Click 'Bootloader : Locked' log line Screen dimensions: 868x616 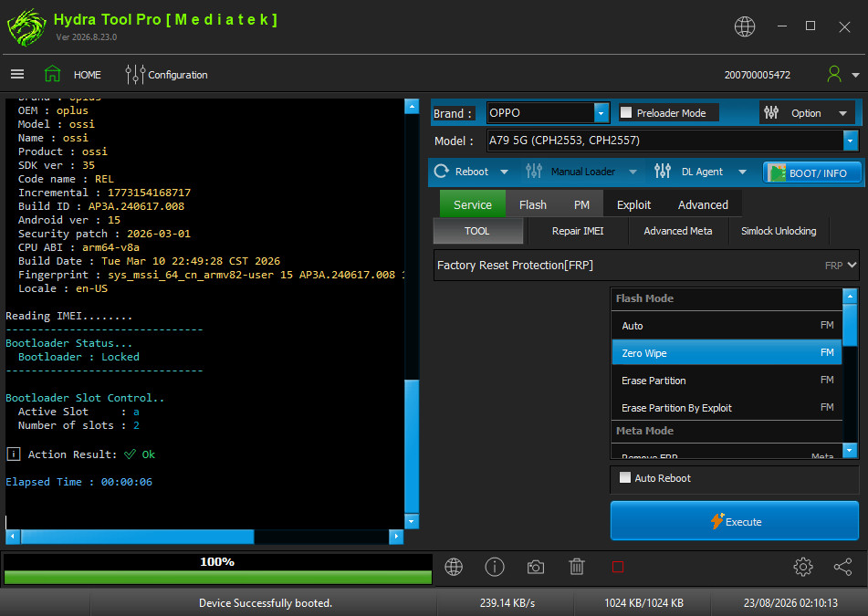[78, 357]
